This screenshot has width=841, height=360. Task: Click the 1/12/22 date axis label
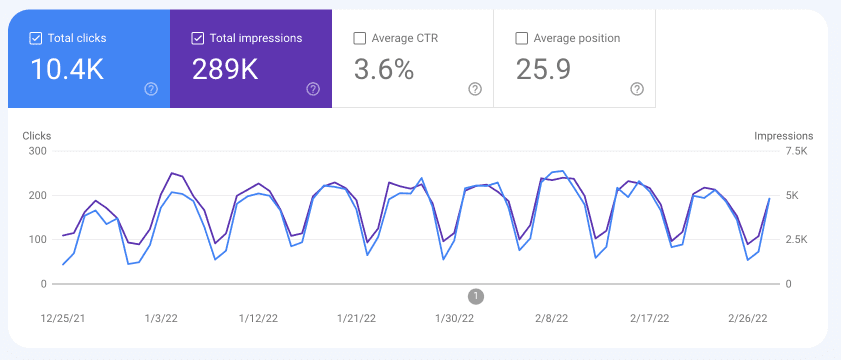click(259, 319)
